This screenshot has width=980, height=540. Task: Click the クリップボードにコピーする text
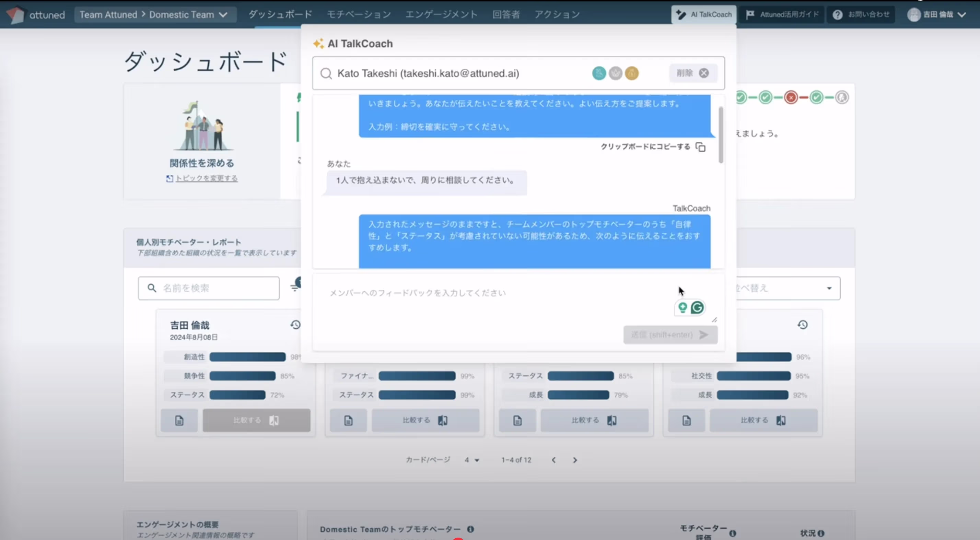[645, 147]
